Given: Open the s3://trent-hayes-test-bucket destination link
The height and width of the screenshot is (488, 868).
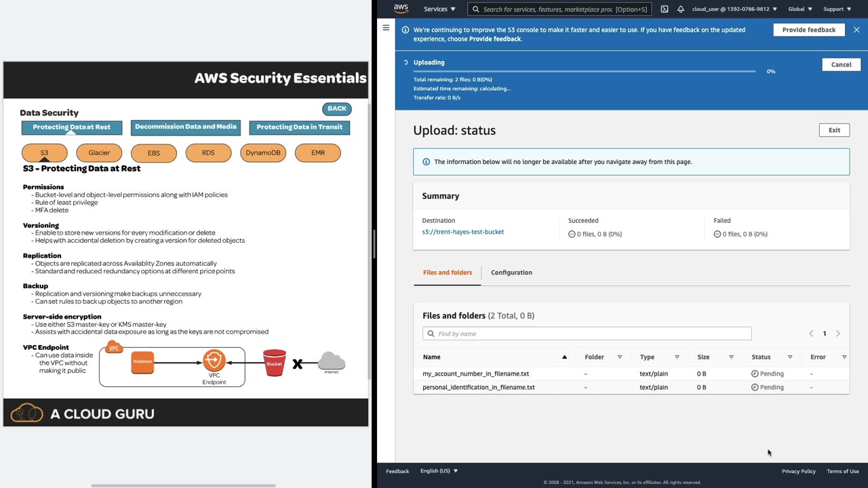Looking at the screenshot, I should [463, 232].
